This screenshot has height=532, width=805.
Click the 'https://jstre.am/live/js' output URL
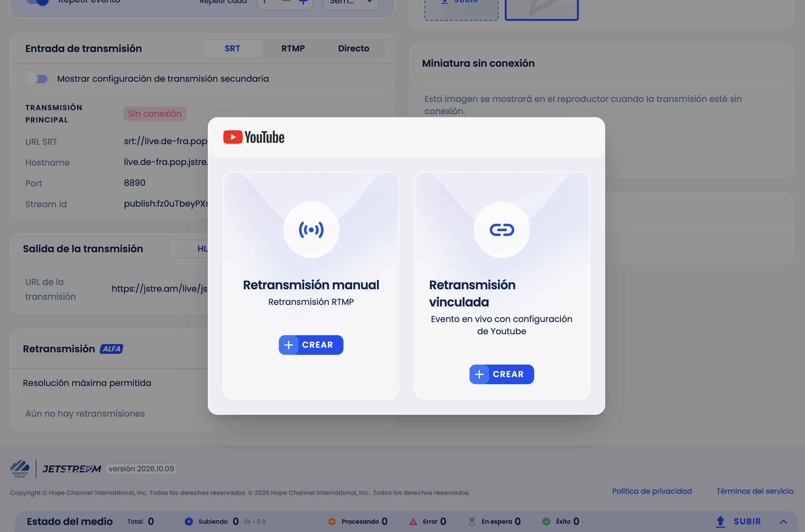(159, 289)
